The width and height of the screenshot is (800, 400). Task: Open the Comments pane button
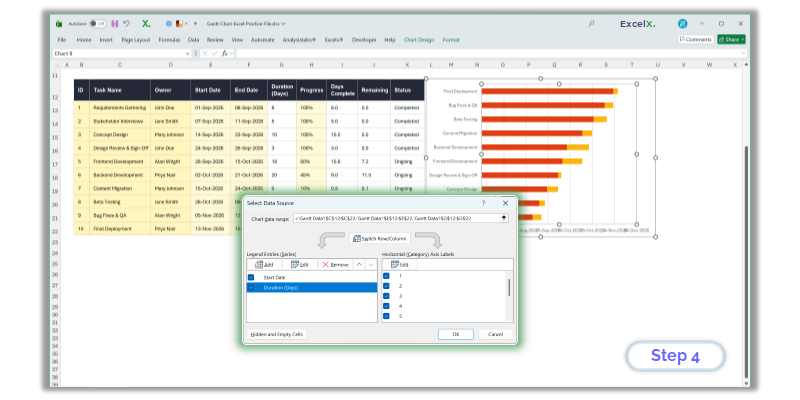pos(695,39)
